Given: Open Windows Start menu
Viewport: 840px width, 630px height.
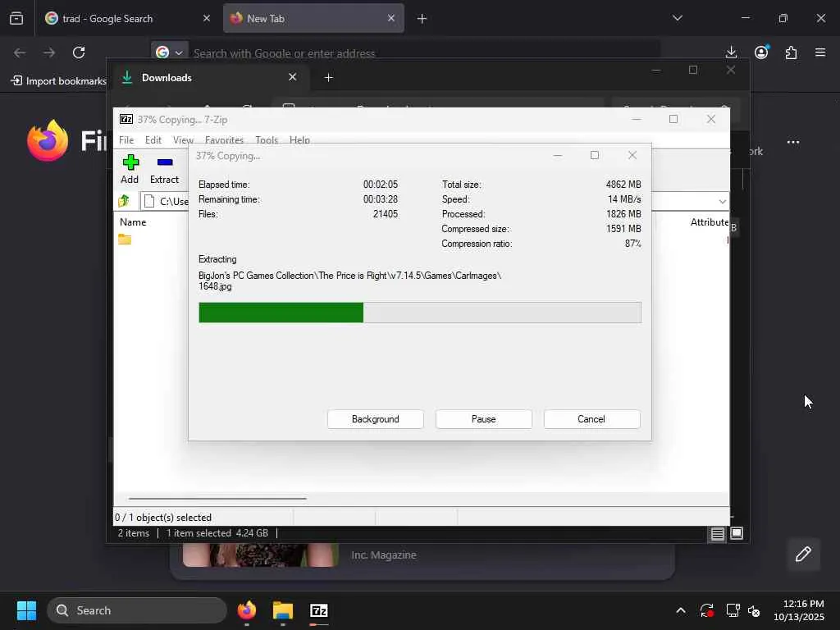Looking at the screenshot, I should pos(26,610).
